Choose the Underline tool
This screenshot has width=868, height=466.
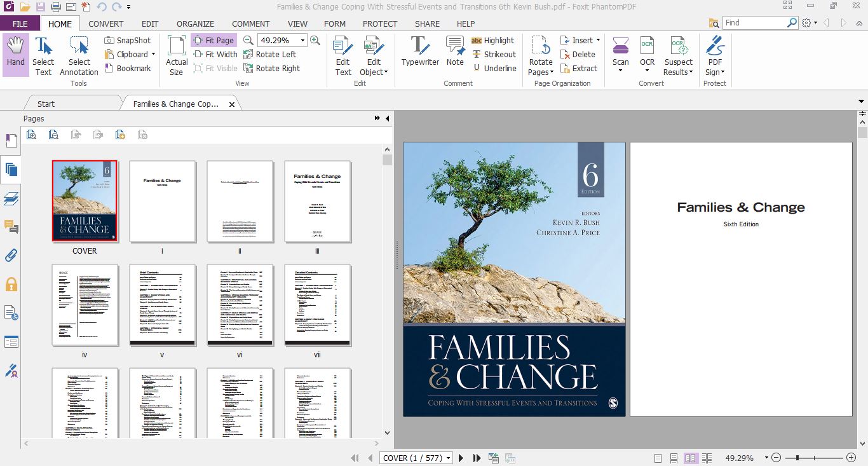coord(494,68)
